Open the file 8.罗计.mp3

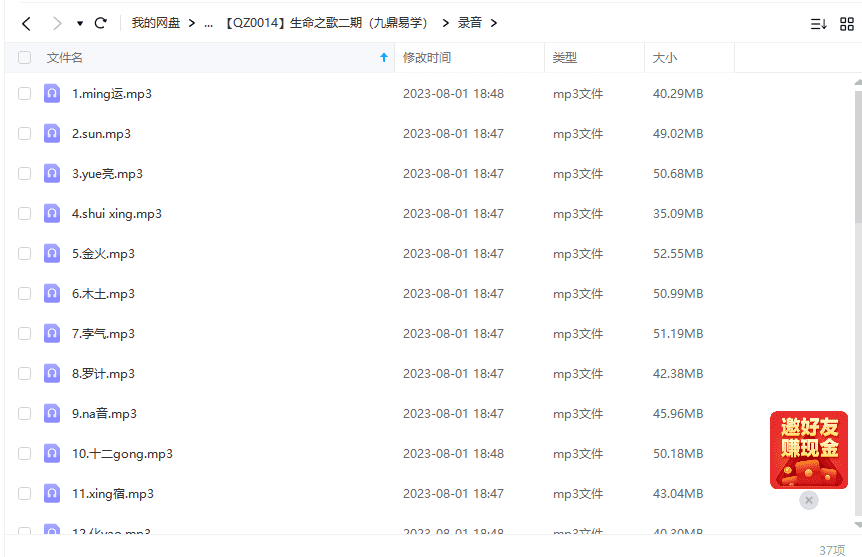point(103,374)
